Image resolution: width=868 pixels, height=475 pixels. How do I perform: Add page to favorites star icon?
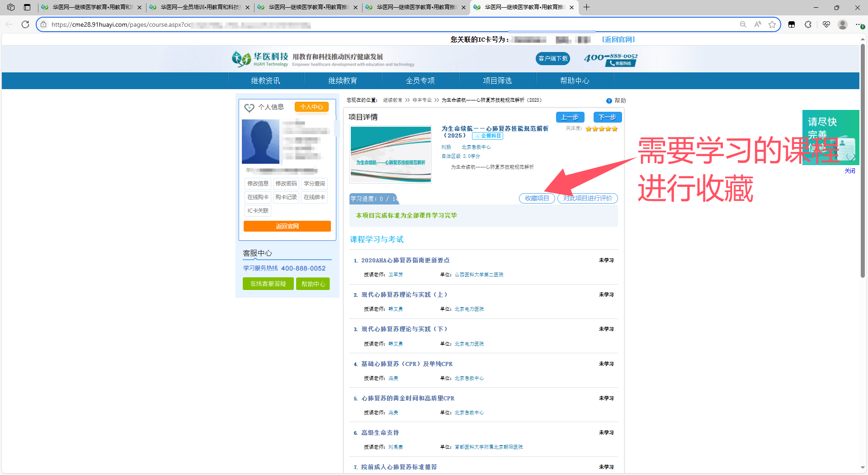(x=772, y=24)
